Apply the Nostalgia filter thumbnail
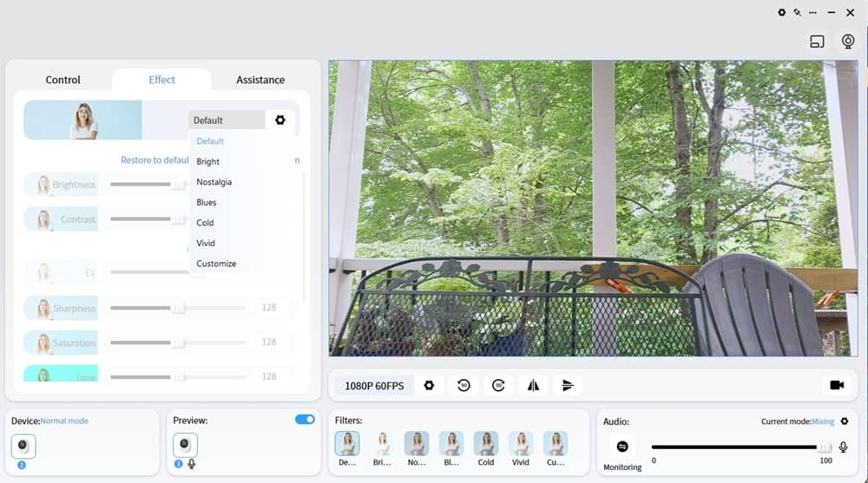The image size is (868, 483). tap(417, 444)
